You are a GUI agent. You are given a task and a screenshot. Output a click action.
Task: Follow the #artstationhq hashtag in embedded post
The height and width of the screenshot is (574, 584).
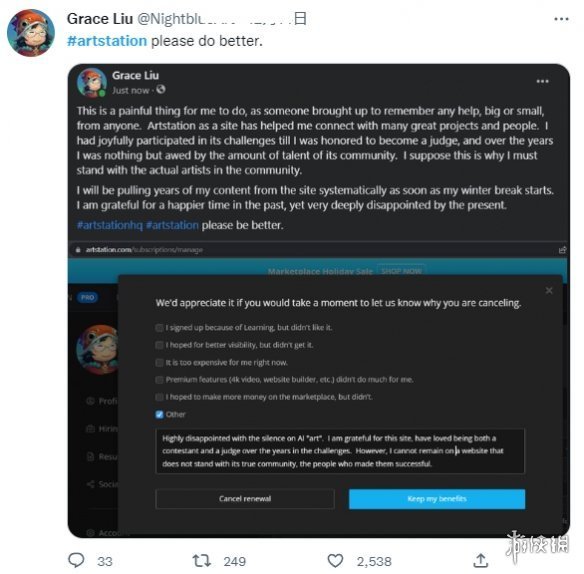pos(110,225)
